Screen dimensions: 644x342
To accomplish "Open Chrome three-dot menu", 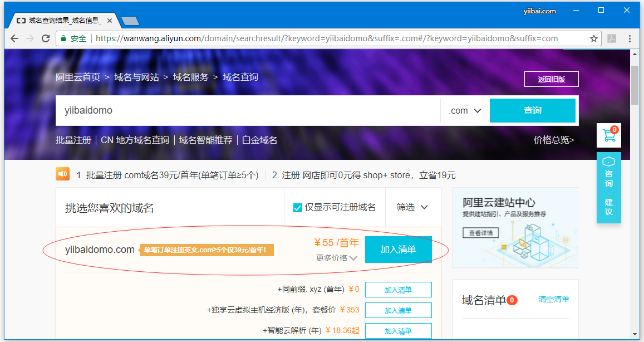I will 630,38.
